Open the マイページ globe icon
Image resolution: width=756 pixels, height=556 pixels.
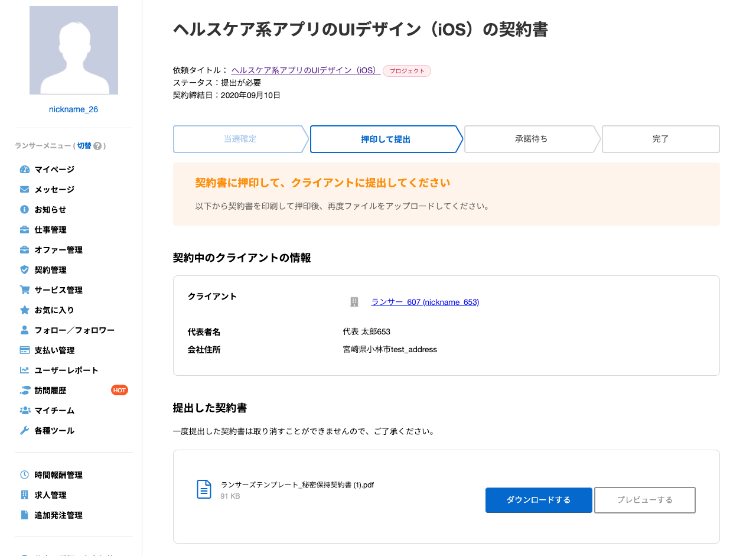pos(24,170)
